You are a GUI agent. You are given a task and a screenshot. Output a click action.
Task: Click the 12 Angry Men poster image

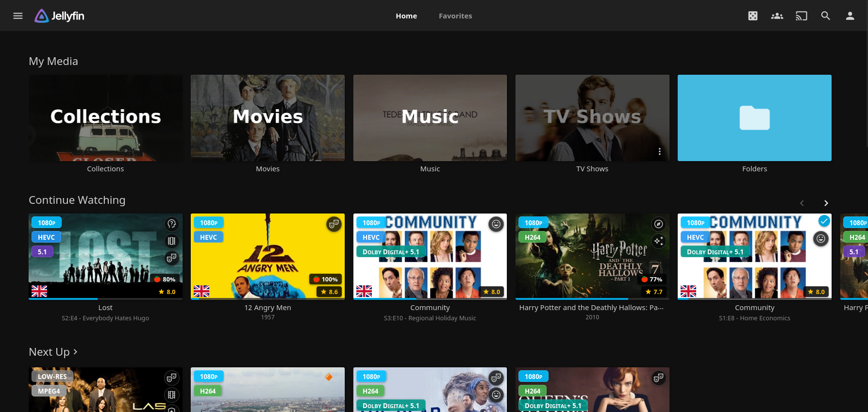268,256
